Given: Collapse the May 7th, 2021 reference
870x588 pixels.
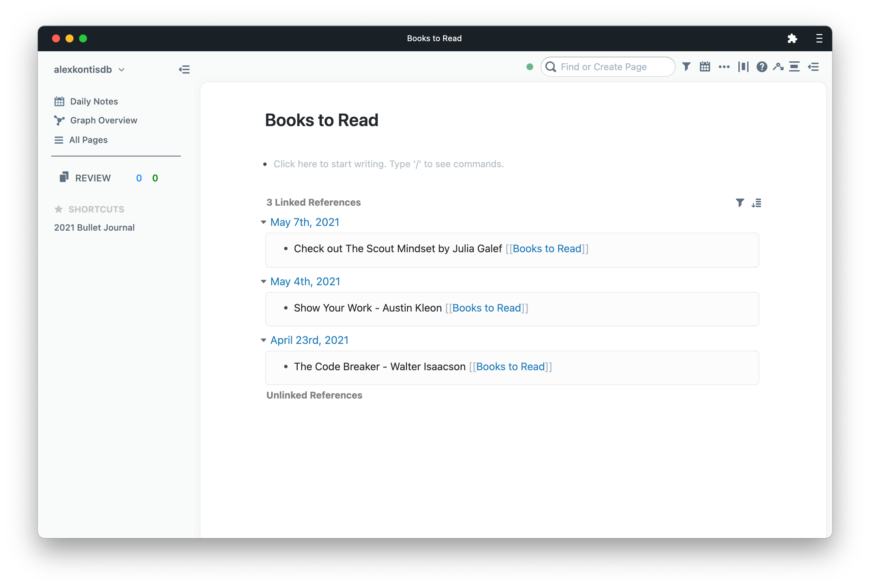Looking at the screenshot, I should coord(264,222).
